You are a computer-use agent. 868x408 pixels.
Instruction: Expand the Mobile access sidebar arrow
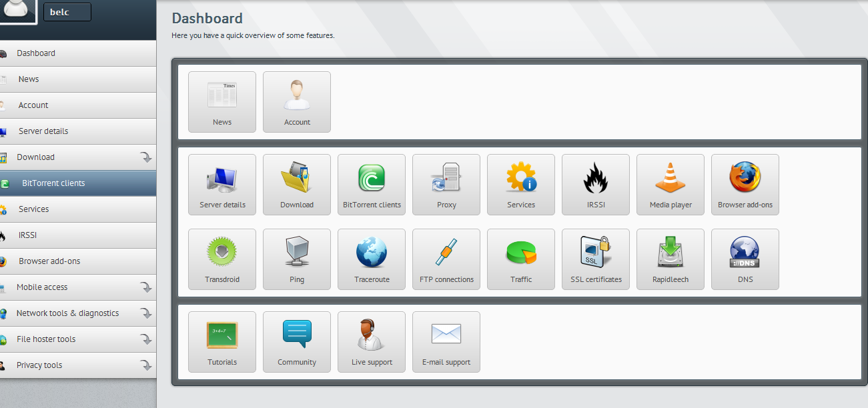145,287
